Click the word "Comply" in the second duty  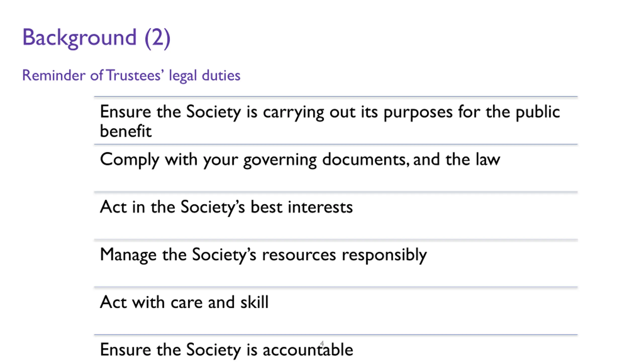pos(129,160)
